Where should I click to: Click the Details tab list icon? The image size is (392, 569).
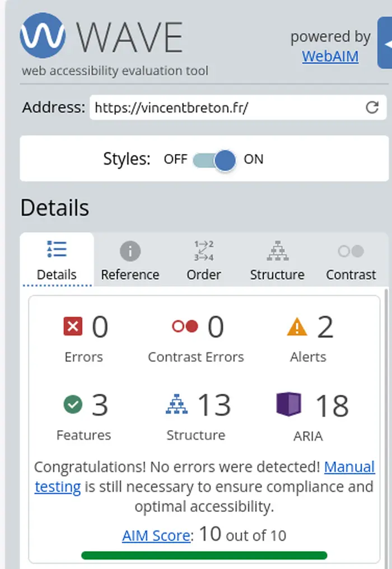57,249
